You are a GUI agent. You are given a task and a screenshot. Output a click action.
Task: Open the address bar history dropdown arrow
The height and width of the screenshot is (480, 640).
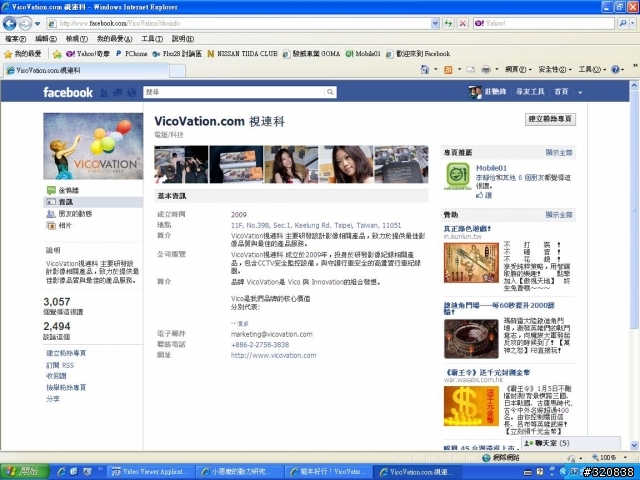[435, 23]
